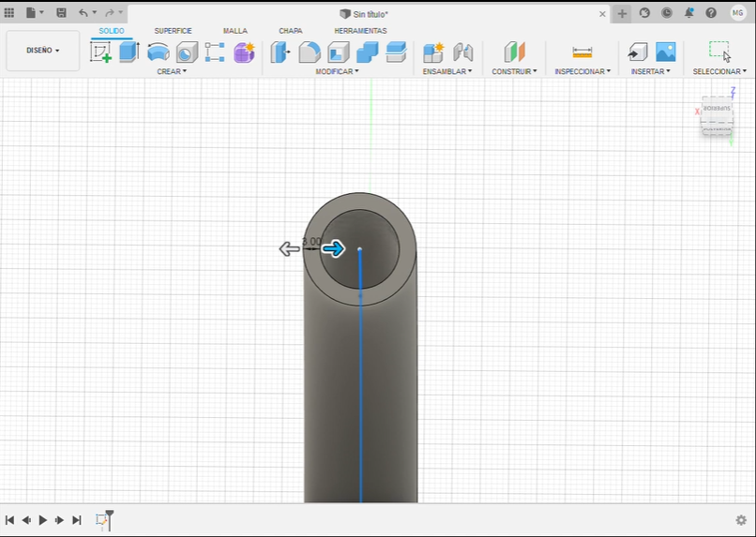The image size is (756, 537).
Task: Step back one timeline feature
Action: pyautogui.click(x=26, y=520)
